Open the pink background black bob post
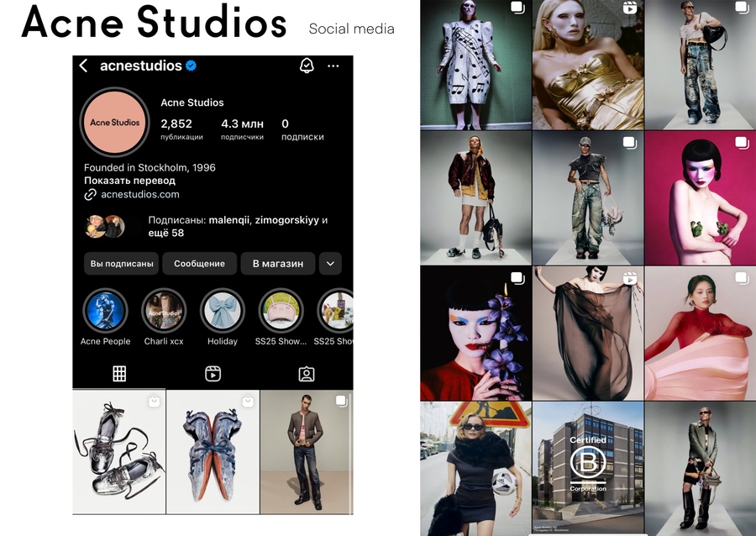 pos(700,197)
